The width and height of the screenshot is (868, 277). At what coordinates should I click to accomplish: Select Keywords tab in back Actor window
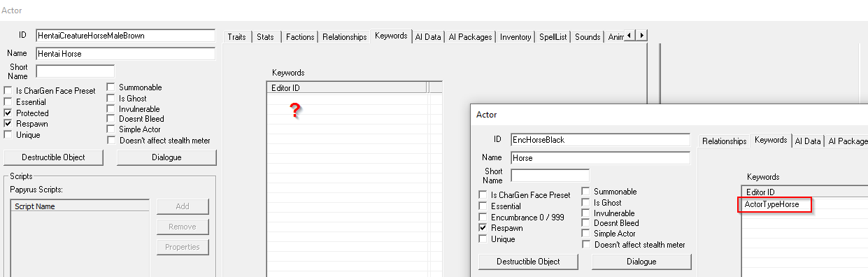point(391,36)
